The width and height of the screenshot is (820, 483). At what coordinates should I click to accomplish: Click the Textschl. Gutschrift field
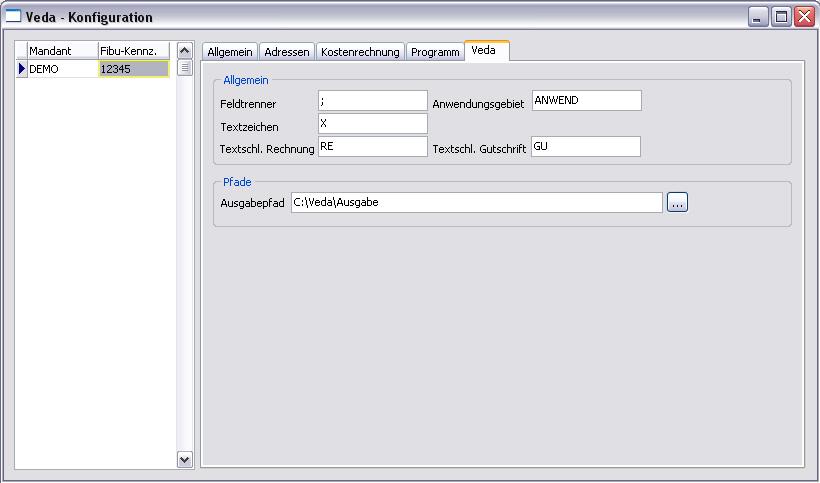(586, 147)
